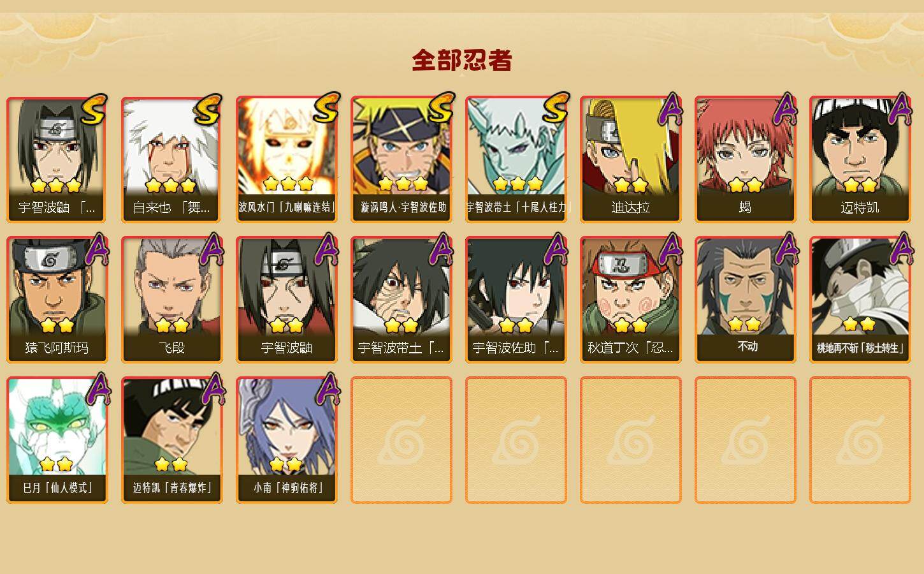
Task: Select the 迈特凯「青春爆炸」card
Action: 171,440
